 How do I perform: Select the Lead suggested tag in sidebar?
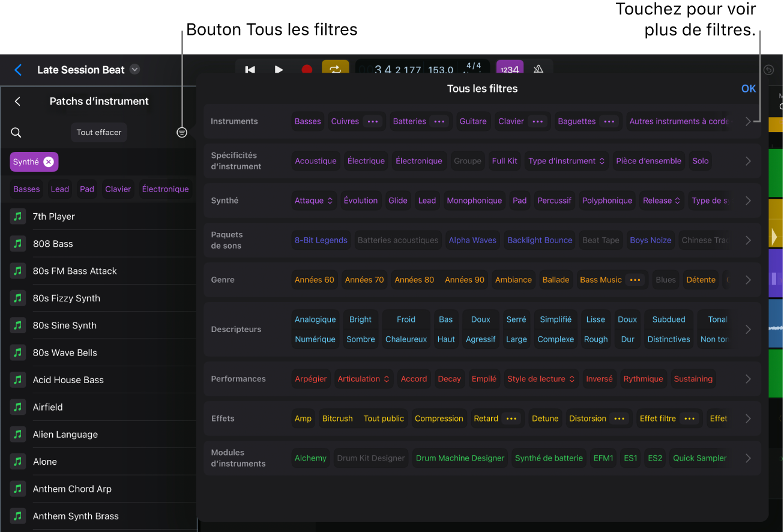click(x=60, y=189)
